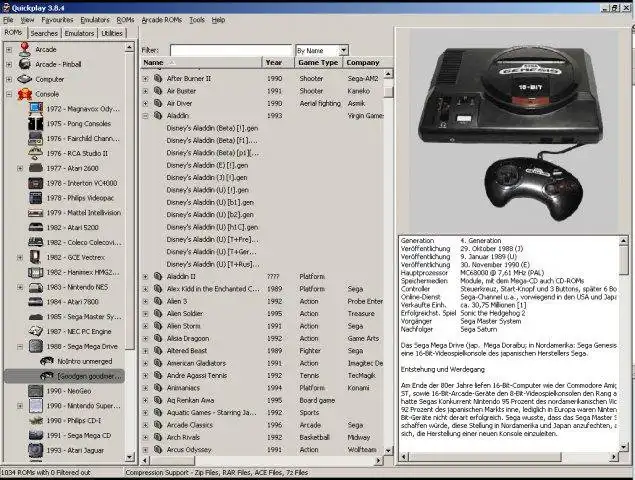Click the 1975 Pong Consoles icon
635x480 pixels.
coord(36,124)
